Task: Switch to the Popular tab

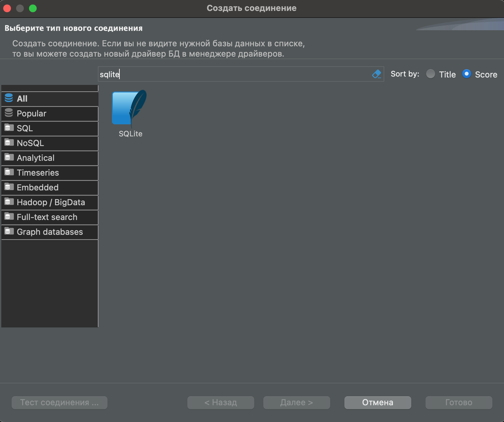Action: (x=32, y=113)
